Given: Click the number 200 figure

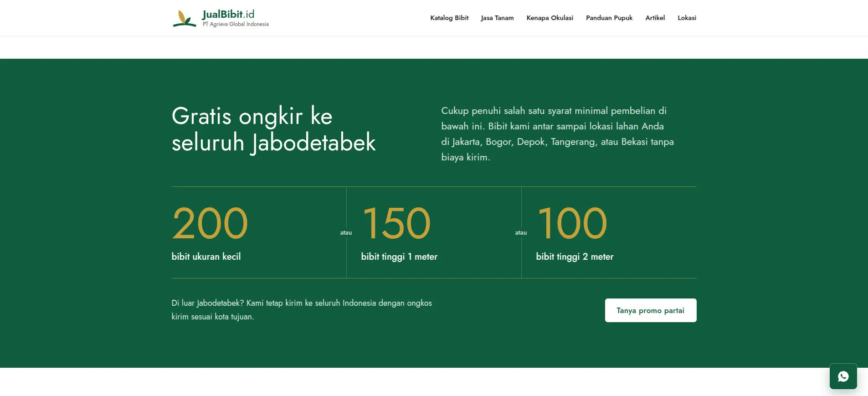Looking at the screenshot, I should 210,223.
